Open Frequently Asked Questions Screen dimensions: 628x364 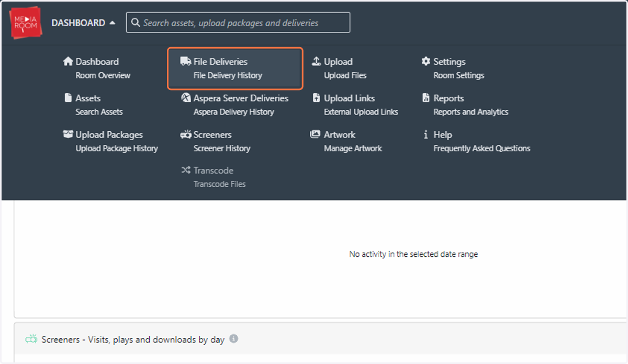[482, 149]
